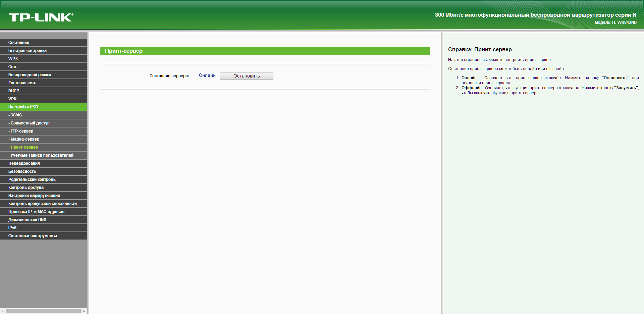The width and height of the screenshot is (644, 314).
Task: Open Системные инструменты section
Action: click(44, 236)
